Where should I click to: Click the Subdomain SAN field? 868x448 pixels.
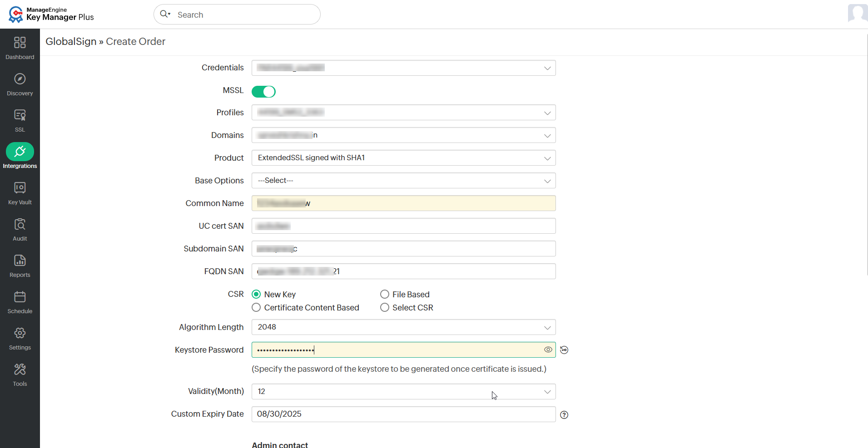[x=404, y=249]
